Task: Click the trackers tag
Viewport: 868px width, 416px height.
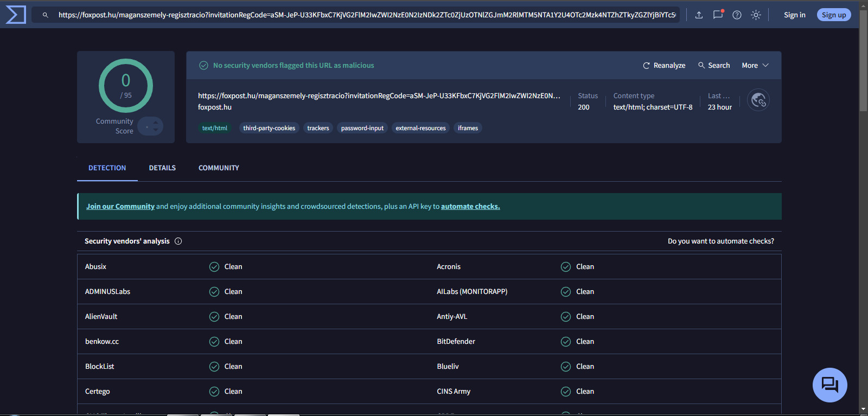Action: [x=318, y=129]
